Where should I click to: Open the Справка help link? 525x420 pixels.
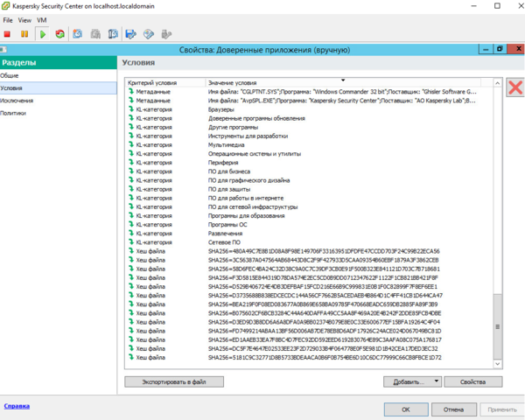pyautogui.click(x=17, y=406)
